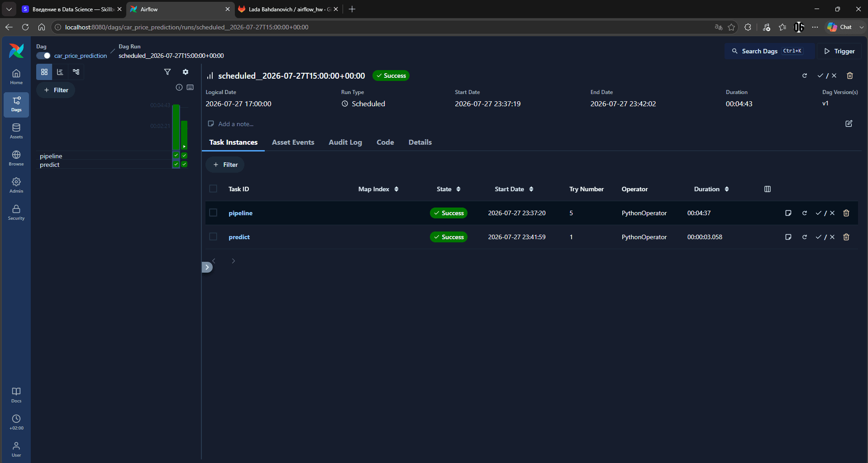Mark the predict task instance state
The image size is (868, 463).
pyautogui.click(x=825, y=237)
